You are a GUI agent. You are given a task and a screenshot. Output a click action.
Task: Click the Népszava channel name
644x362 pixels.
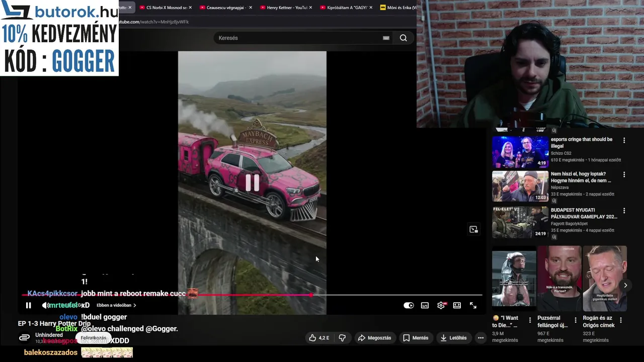[x=560, y=188]
